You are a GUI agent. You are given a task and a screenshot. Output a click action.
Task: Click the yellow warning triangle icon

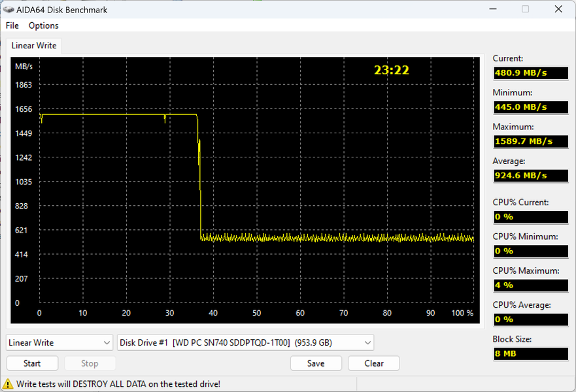click(8, 384)
